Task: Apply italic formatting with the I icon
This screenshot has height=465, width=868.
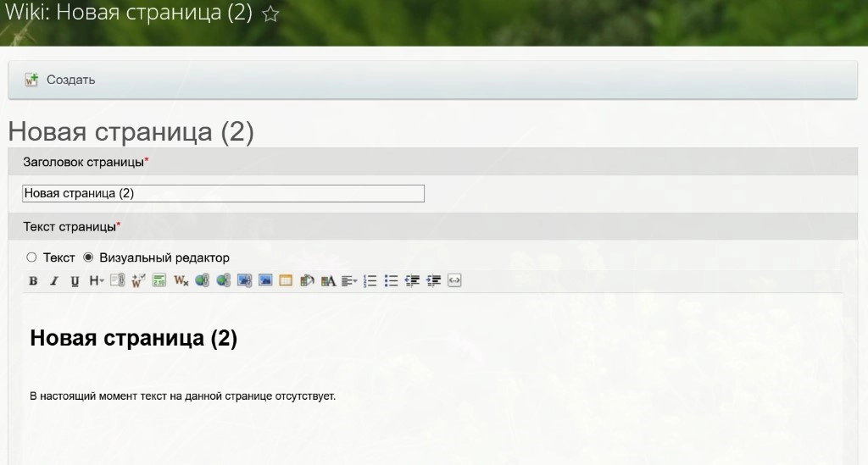Action: [53, 281]
